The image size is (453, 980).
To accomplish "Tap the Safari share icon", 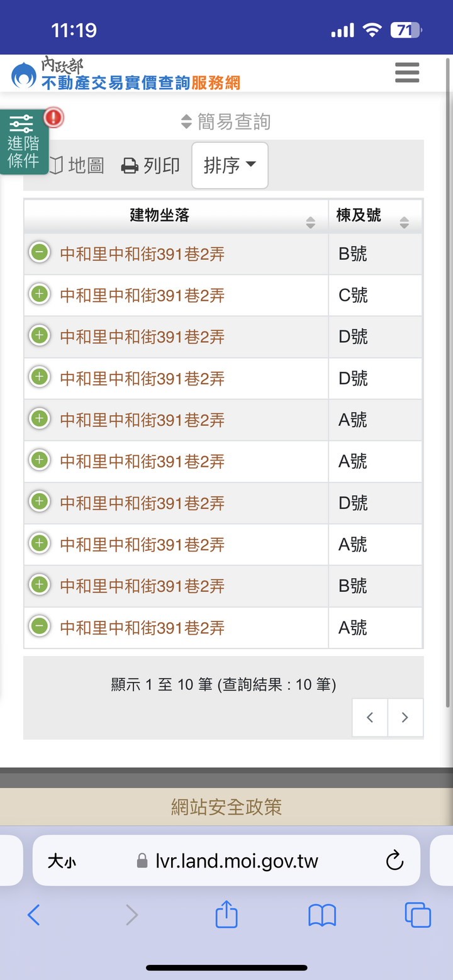I will pos(226,915).
